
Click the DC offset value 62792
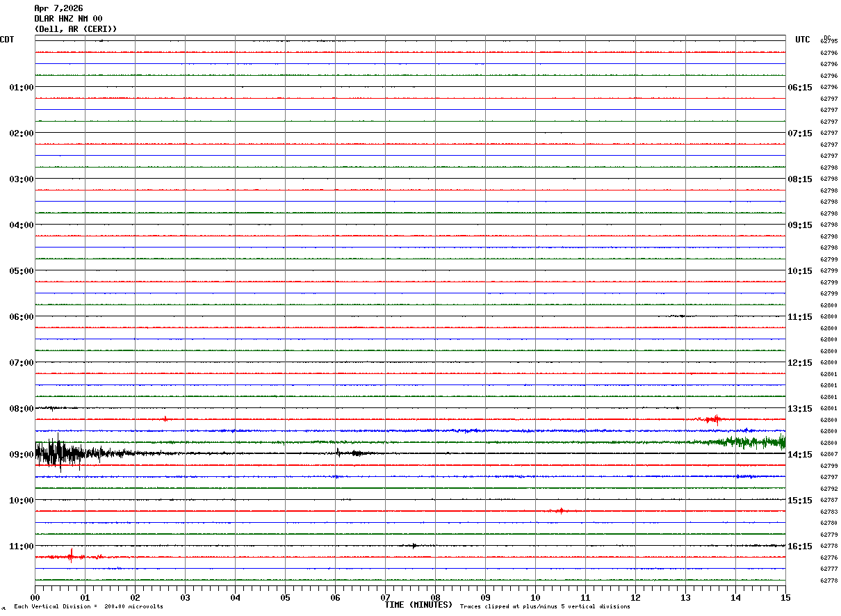[829, 489]
